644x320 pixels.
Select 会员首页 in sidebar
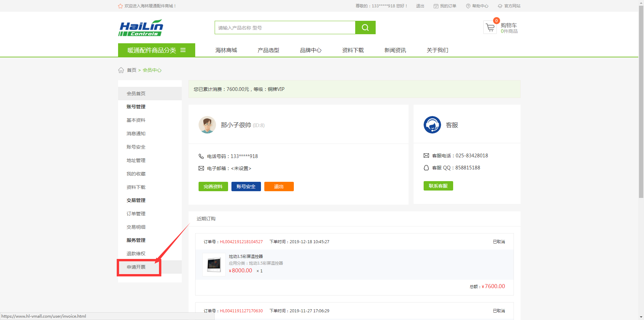pyautogui.click(x=150, y=94)
